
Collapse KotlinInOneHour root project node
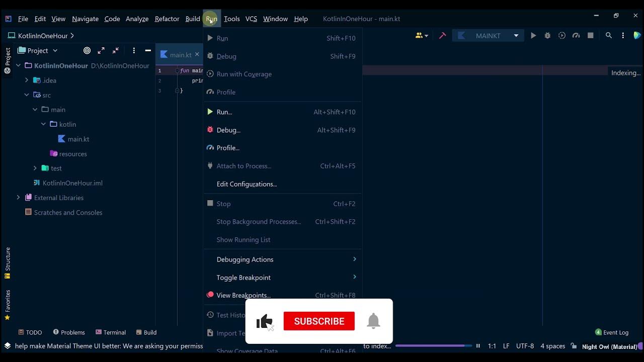click(18, 65)
